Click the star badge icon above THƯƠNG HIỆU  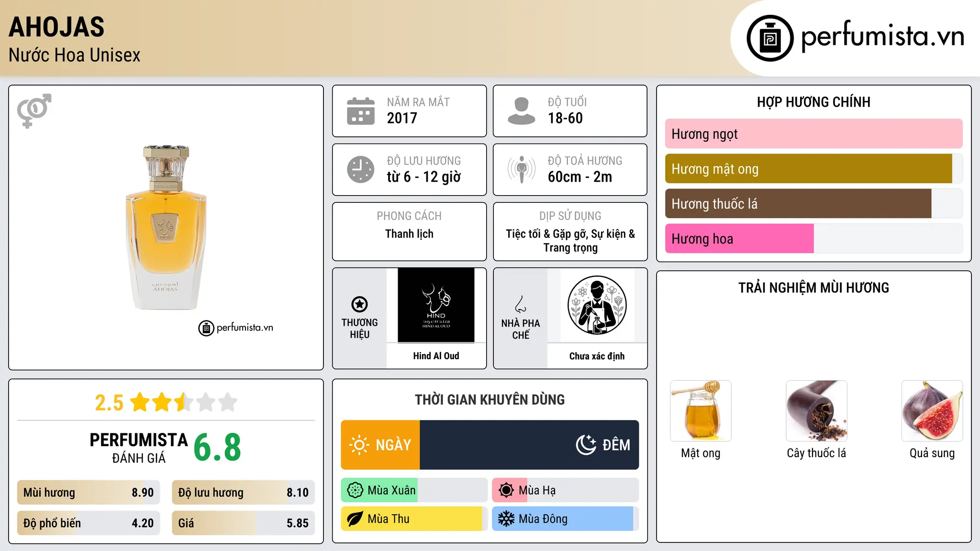point(359,304)
